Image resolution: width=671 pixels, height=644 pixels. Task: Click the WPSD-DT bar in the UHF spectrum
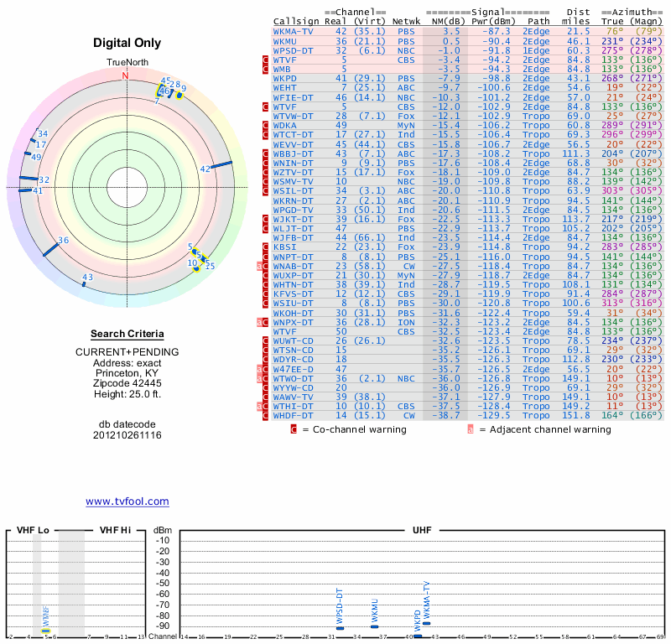tap(340, 628)
